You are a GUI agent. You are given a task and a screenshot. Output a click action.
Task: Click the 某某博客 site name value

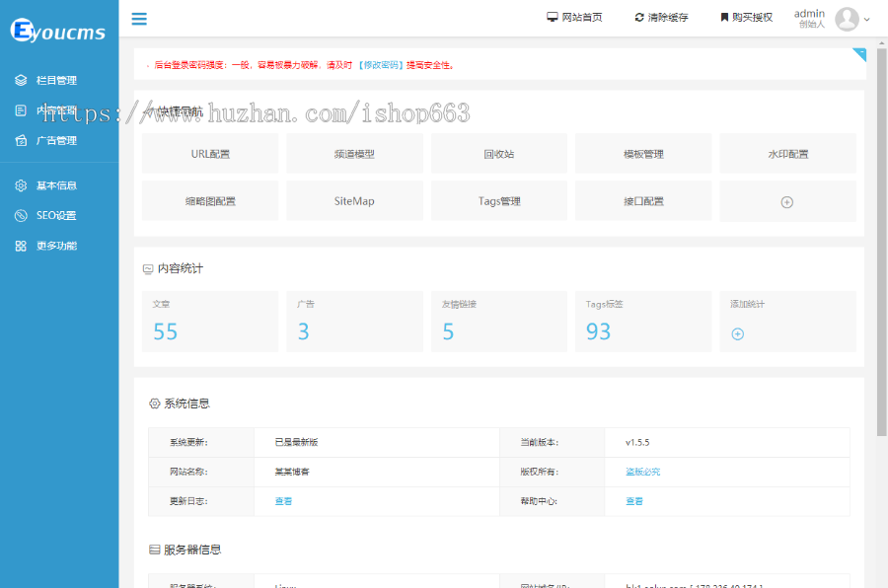[292, 472]
